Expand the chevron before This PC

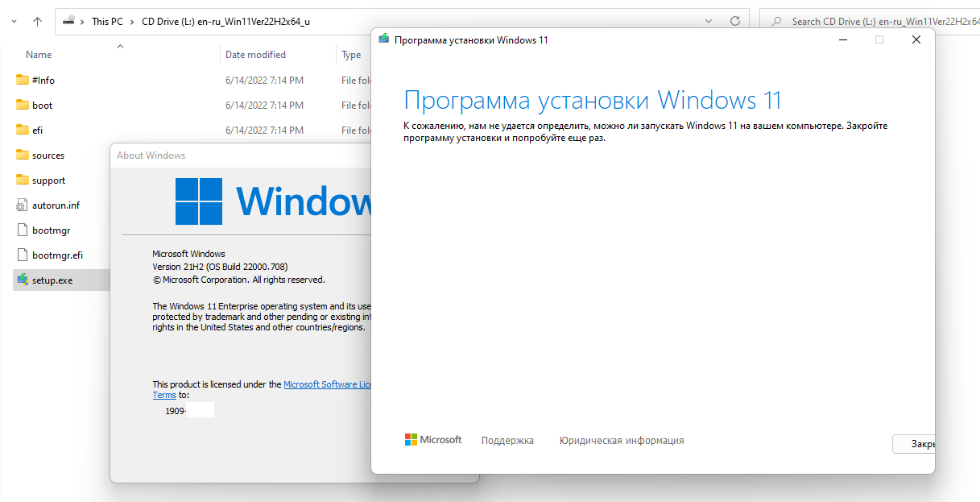point(83,22)
